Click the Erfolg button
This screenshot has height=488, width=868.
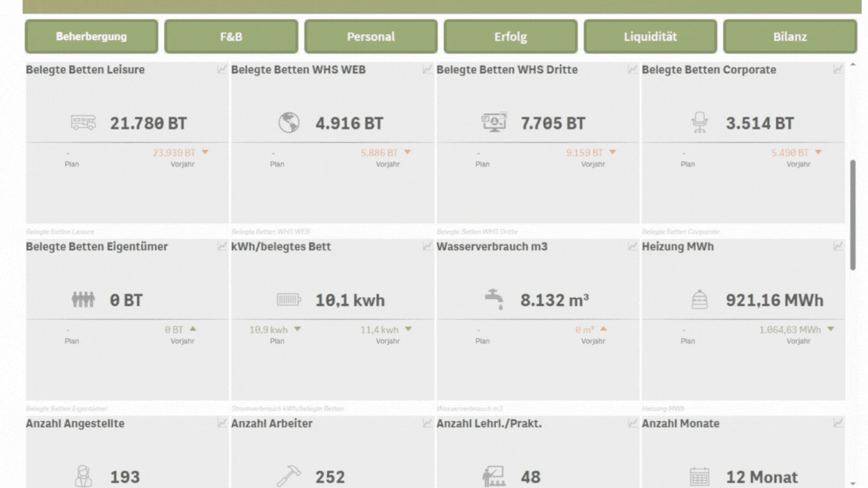[511, 36]
